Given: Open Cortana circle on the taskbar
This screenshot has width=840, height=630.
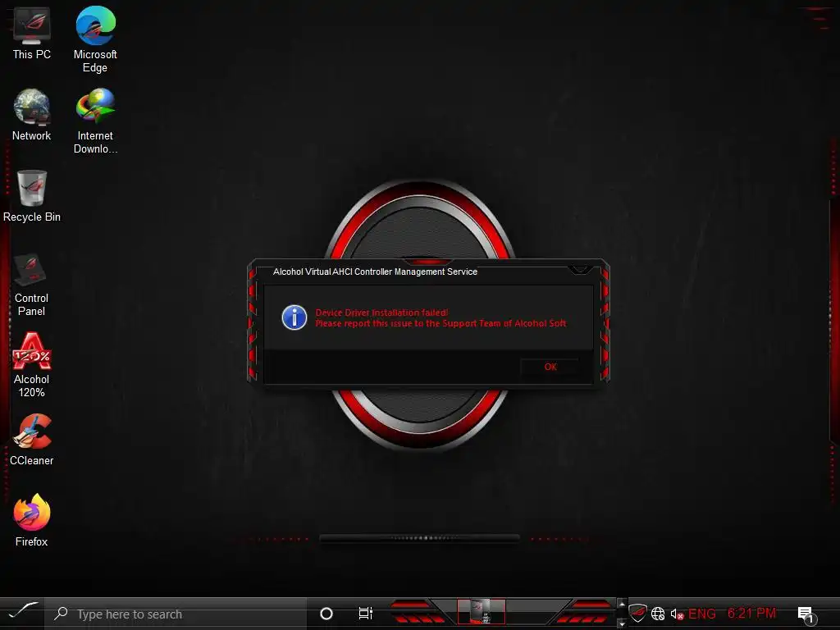Looking at the screenshot, I should [326, 614].
